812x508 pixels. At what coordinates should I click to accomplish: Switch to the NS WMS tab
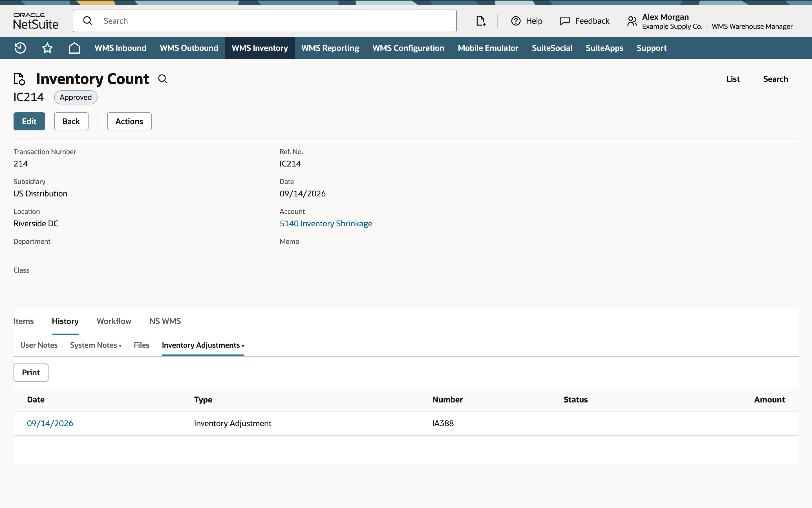coord(165,321)
